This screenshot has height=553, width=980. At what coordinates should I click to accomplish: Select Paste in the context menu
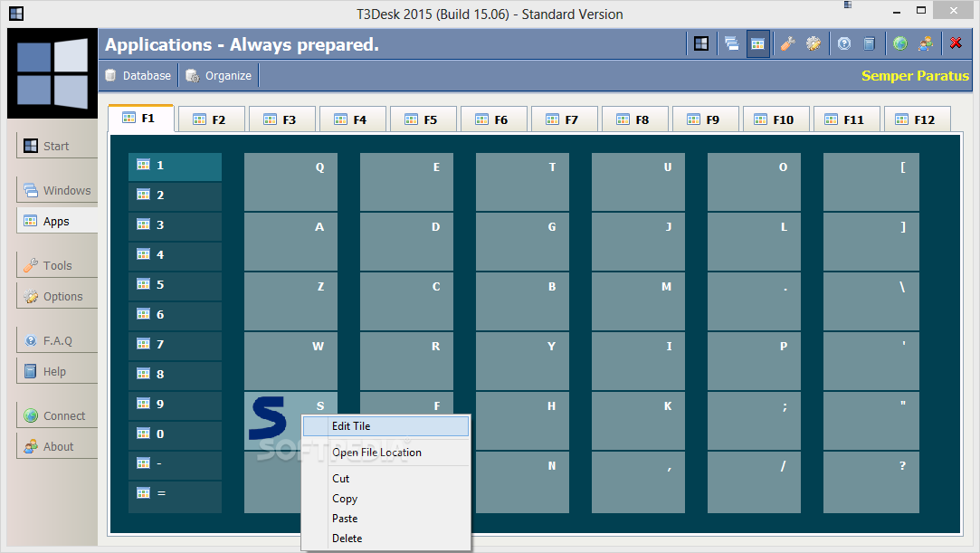tap(385, 519)
